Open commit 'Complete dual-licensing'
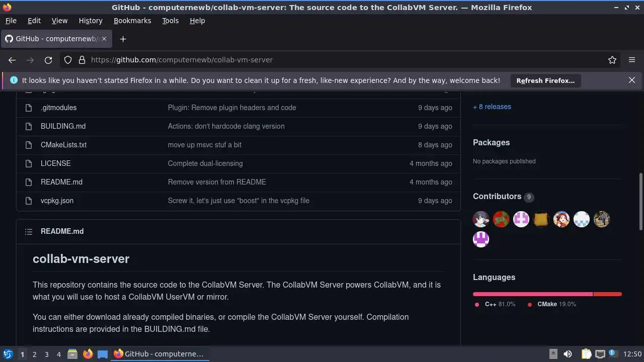 [205, 163]
